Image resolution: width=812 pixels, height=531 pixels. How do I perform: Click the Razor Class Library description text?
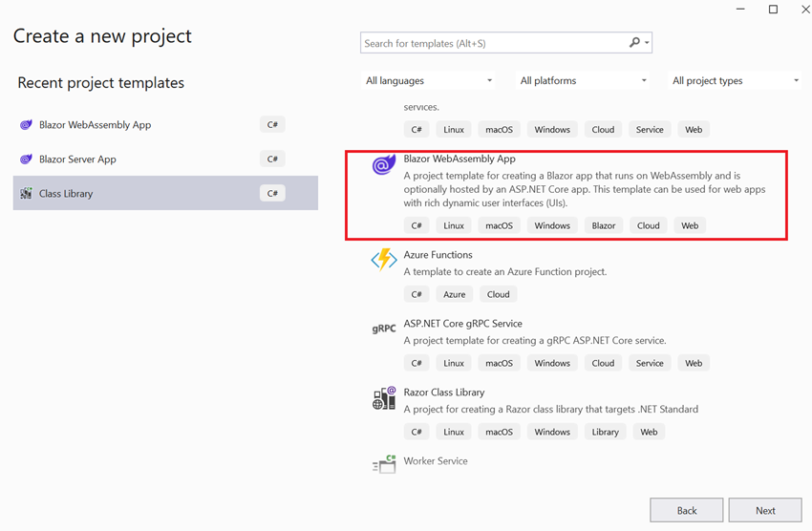point(550,410)
